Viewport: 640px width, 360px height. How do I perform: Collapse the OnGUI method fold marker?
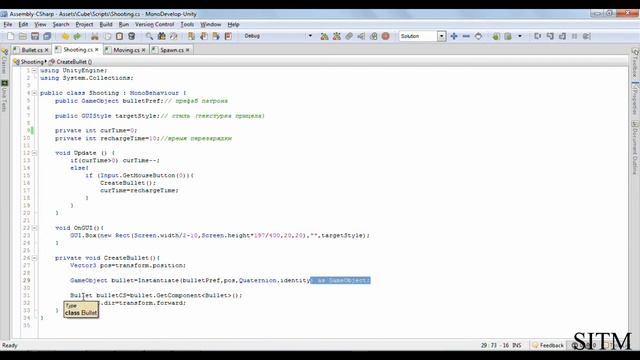click(x=34, y=228)
